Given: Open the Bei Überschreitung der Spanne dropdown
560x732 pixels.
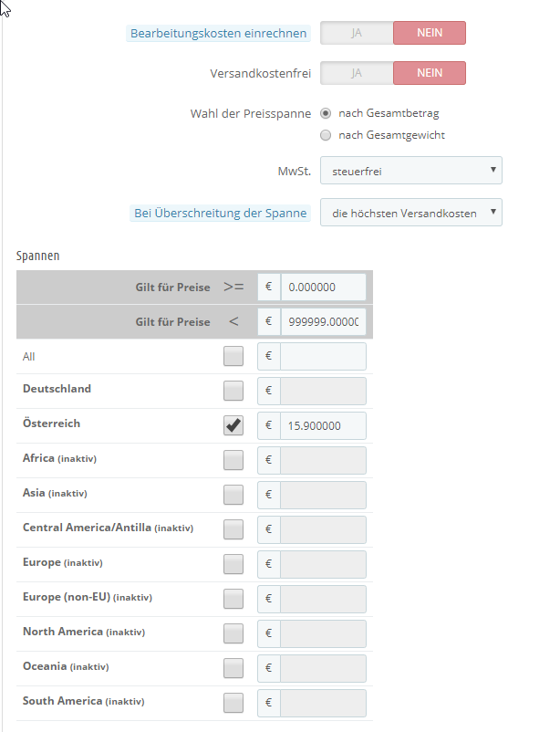Looking at the screenshot, I should pyautogui.click(x=410, y=213).
